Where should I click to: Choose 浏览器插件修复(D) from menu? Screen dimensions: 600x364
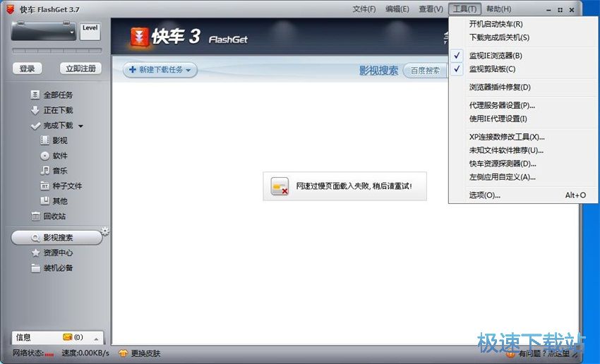tap(500, 87)
